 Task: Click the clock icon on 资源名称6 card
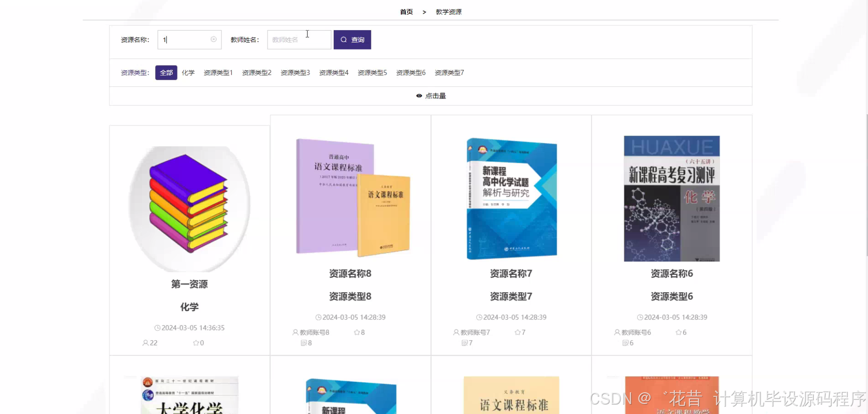coord(640,318)
